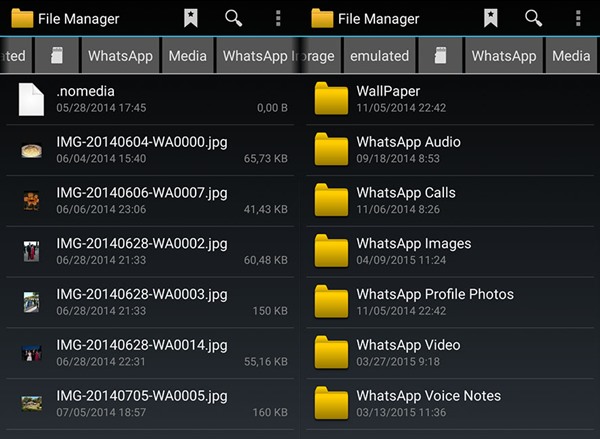The width and height of the screenshot is (600, 439).
Task: Open overflow menu in left File Manager
Action: (278, 18)
